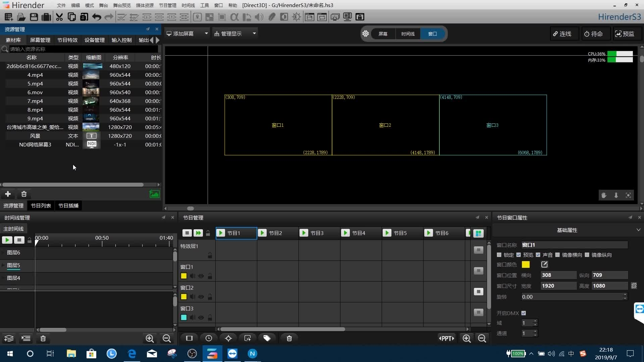The image size is (644, 362).
Task: Click the green image preview icon
Action: (154, 194)
